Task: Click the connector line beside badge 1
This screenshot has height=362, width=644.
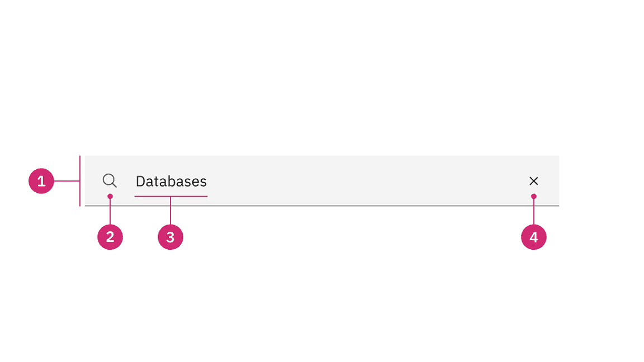Action: [67, 181]
